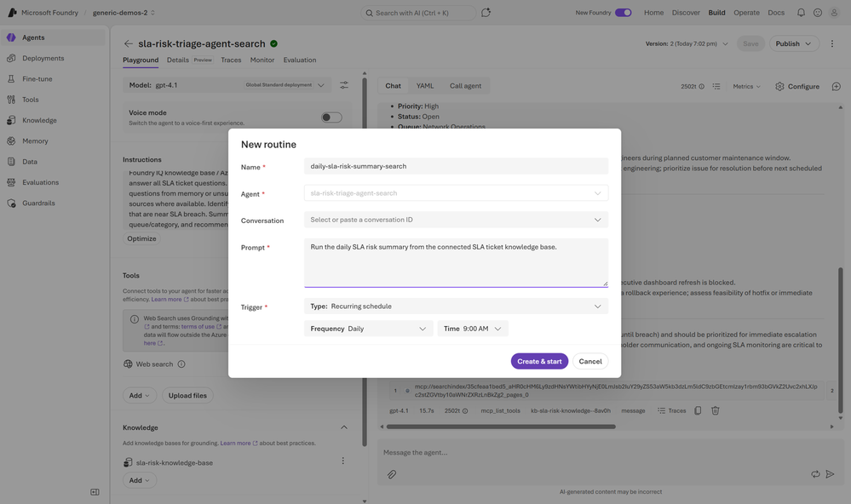Image resolution: width=851 pixels, height=504 pixels.
Task: Open Guardrails in the sidebar
Action: coord(53,203)
